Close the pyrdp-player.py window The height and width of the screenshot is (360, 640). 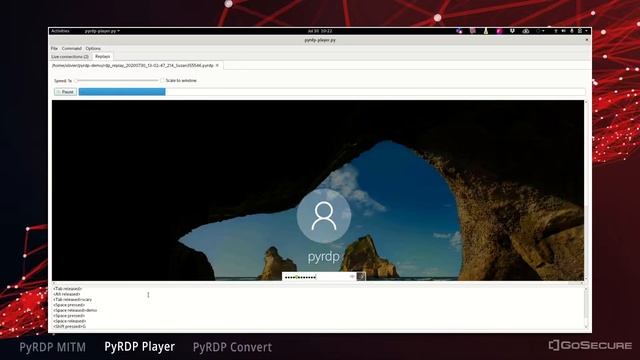[587, 40]
